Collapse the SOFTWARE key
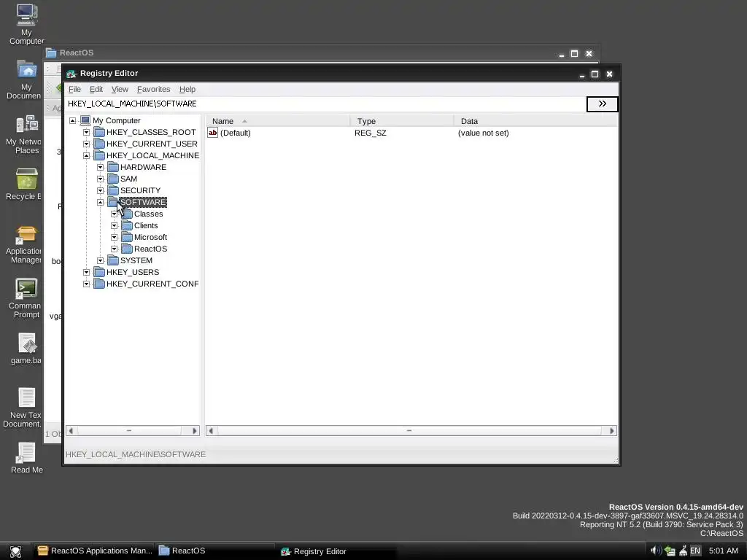 pyautogui.click(x=100, y=202)
